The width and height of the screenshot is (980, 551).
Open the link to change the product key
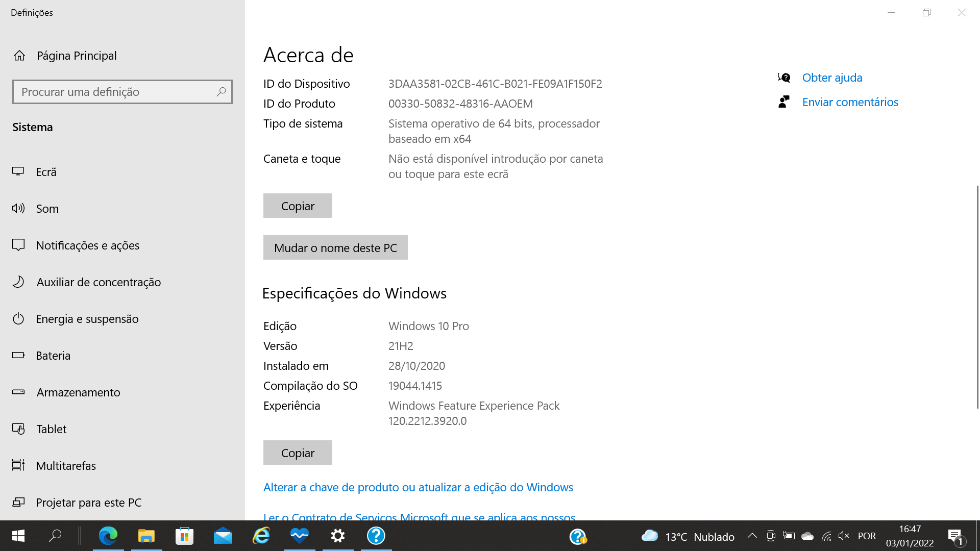418,487
